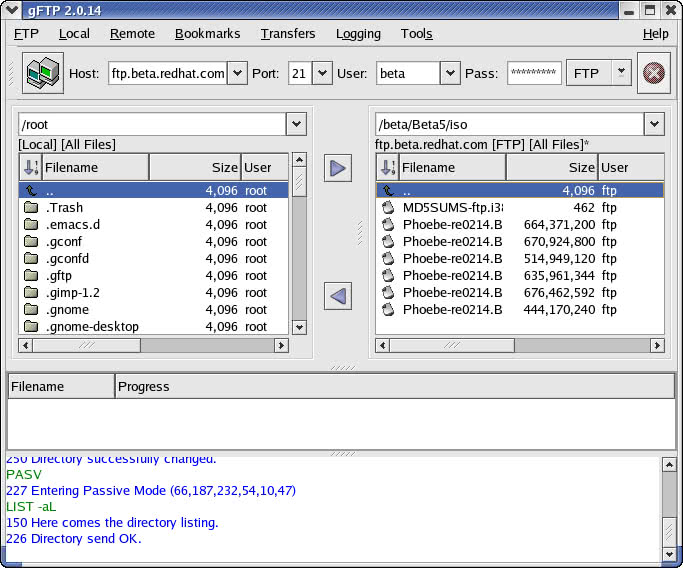Select Phoebe file sized 444,170,240
This screenshot has width=683, height=568.
[x=520, y=309]
